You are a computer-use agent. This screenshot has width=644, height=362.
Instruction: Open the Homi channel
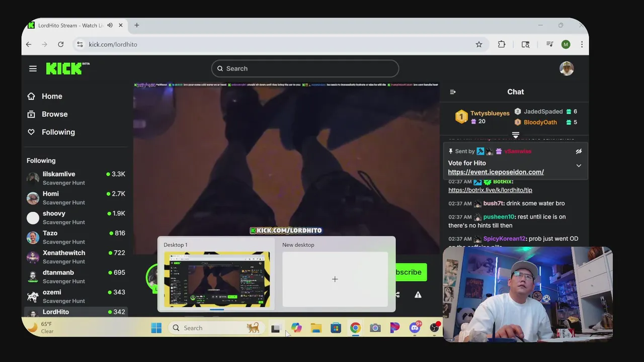(x=76, y=198)
